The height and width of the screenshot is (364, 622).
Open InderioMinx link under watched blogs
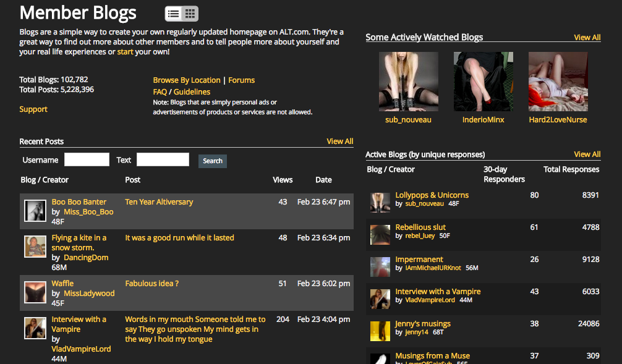[483, 120]
